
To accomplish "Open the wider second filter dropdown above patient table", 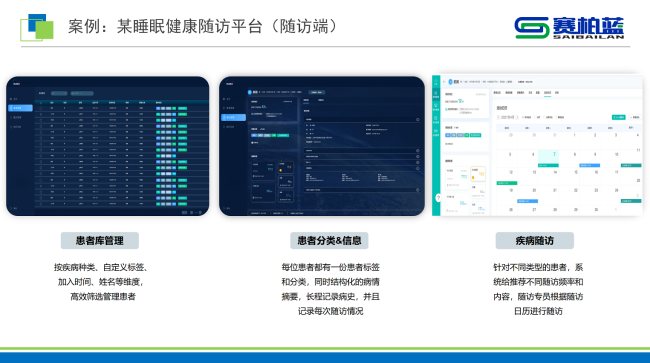I will point(82,93).
